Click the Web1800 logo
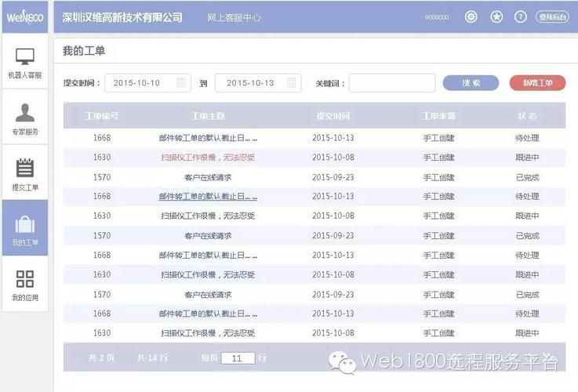The image size is (578, 392). coord(24,17)
